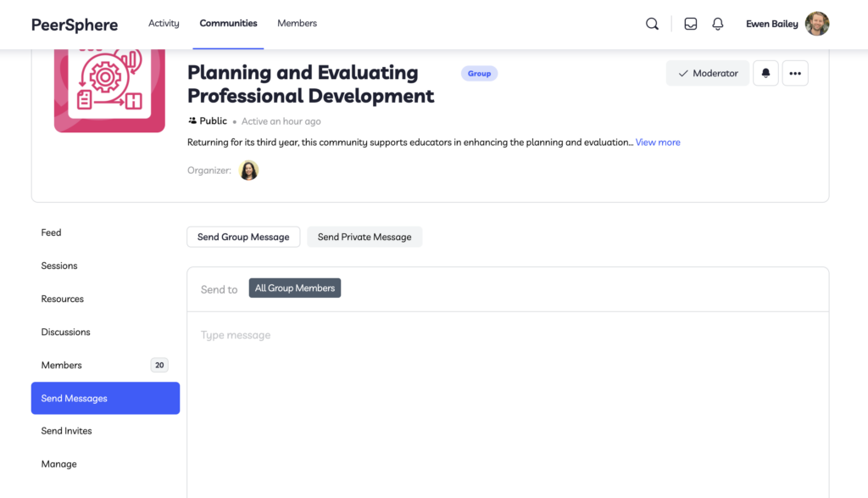
Task: Select the Send Group Message tab
Action: [x=243, y=237]
